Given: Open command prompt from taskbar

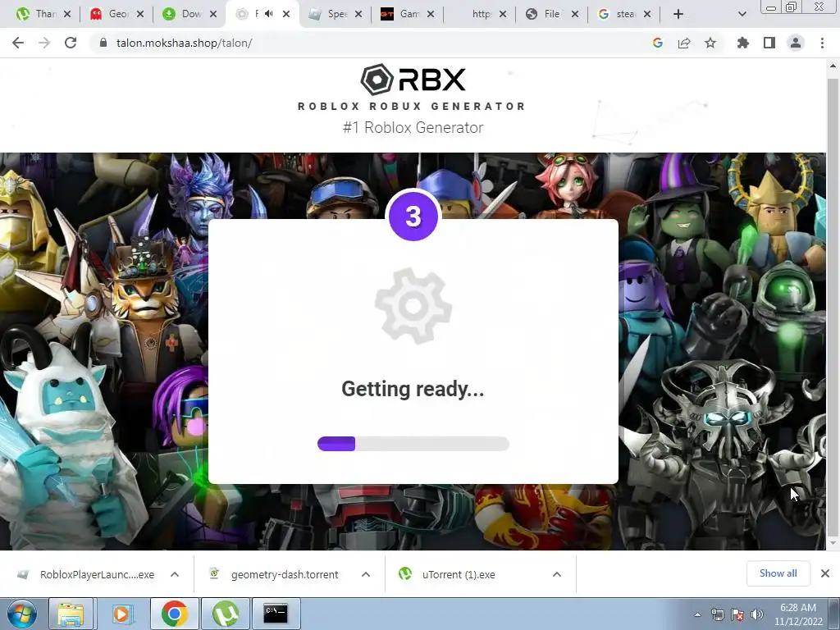Looking at the screenshot, I should tap(276, 614).
